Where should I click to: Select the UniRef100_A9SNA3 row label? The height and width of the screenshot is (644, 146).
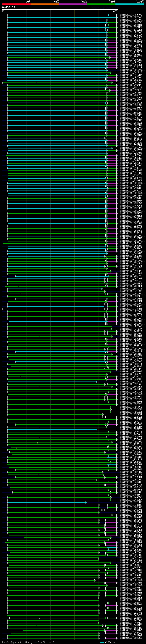131,371
